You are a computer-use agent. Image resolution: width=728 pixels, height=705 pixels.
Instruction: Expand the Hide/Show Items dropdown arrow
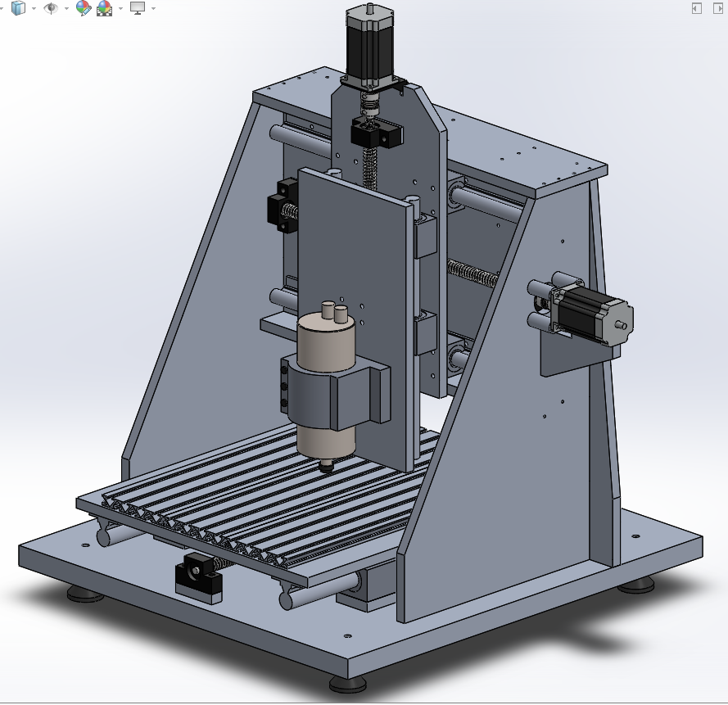(66, 8)
